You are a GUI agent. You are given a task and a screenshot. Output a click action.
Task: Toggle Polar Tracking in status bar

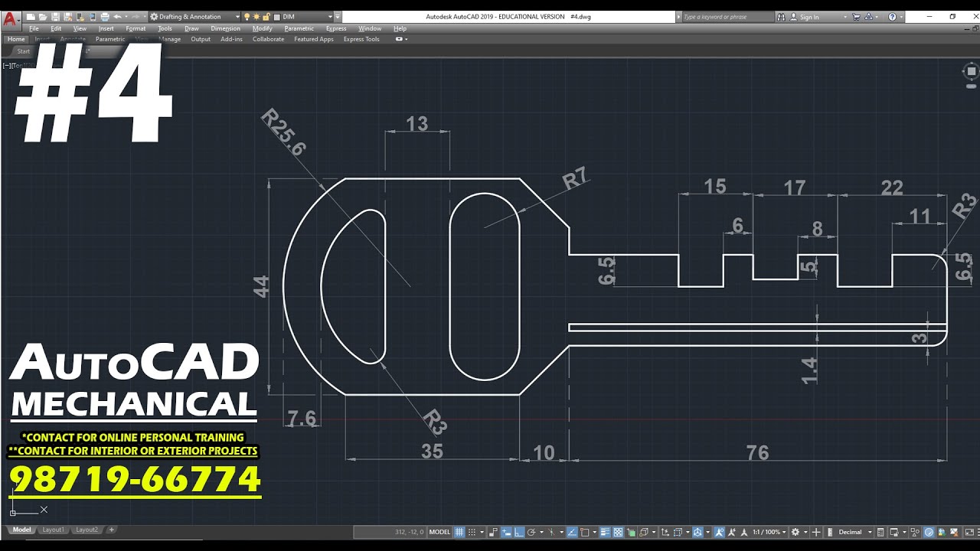click(x=531, y=532)
